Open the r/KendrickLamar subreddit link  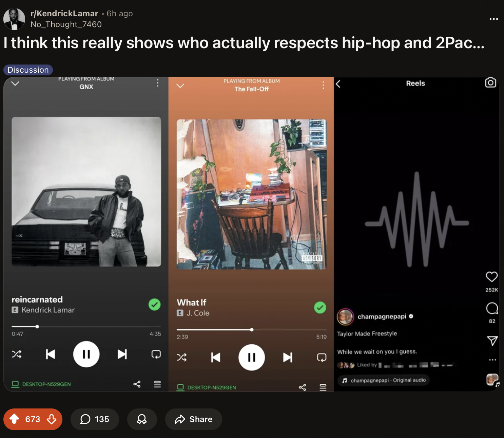pos(64,14)
